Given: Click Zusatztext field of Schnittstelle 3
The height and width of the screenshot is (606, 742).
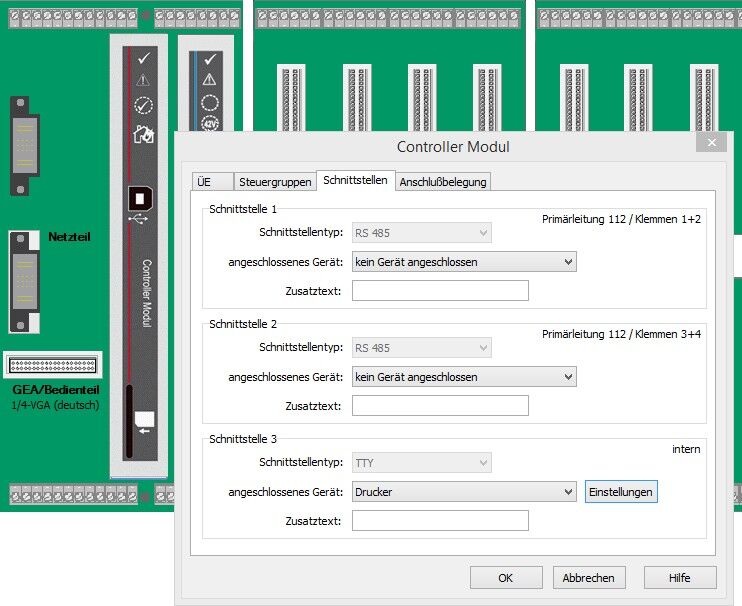Looking at the screenshot, I should (x=440, y=520).
